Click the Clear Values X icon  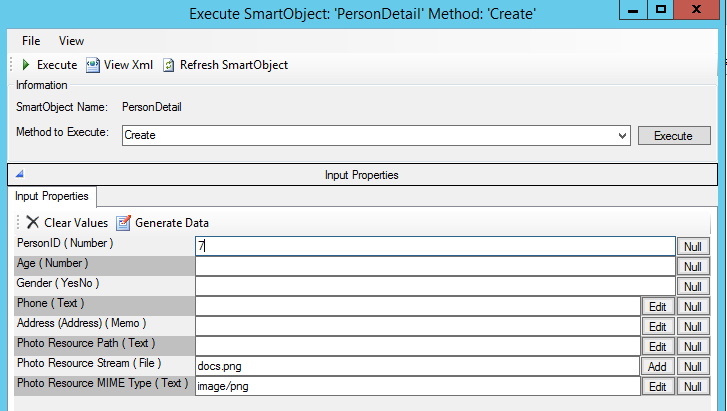[33, 223]
